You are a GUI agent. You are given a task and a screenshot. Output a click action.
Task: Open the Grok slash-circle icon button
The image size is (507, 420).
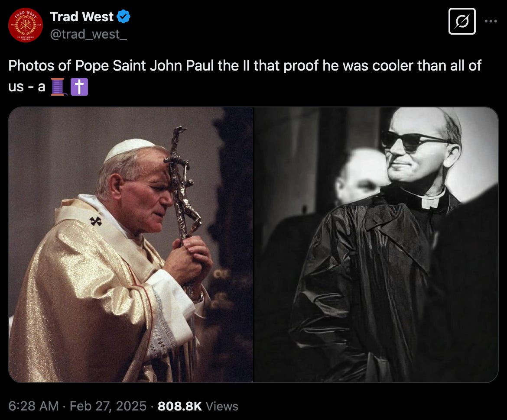pos(462,21)
